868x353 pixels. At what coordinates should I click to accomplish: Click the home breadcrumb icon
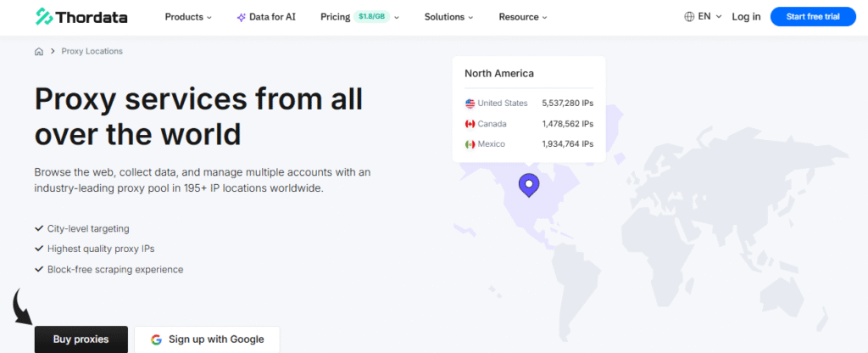click(x=39, y=52)
